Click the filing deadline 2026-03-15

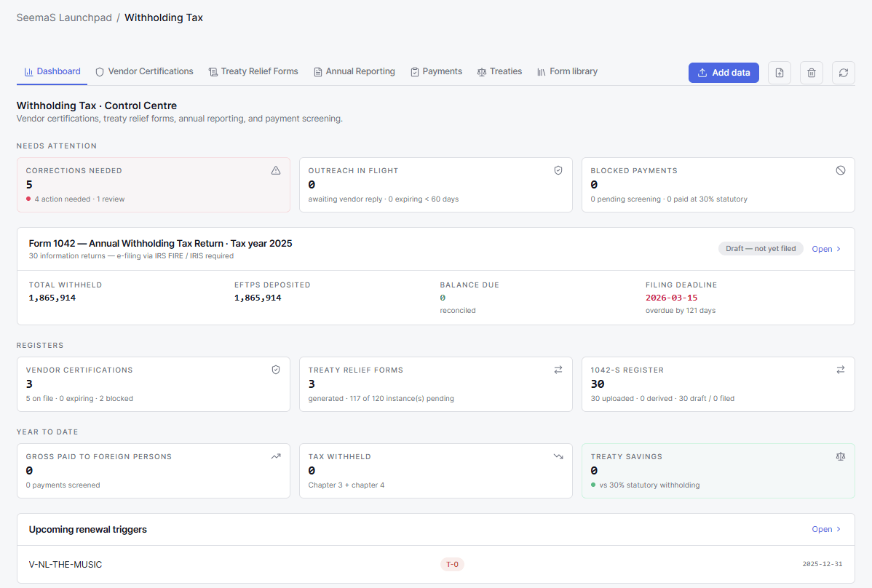(x=671, y=298)
